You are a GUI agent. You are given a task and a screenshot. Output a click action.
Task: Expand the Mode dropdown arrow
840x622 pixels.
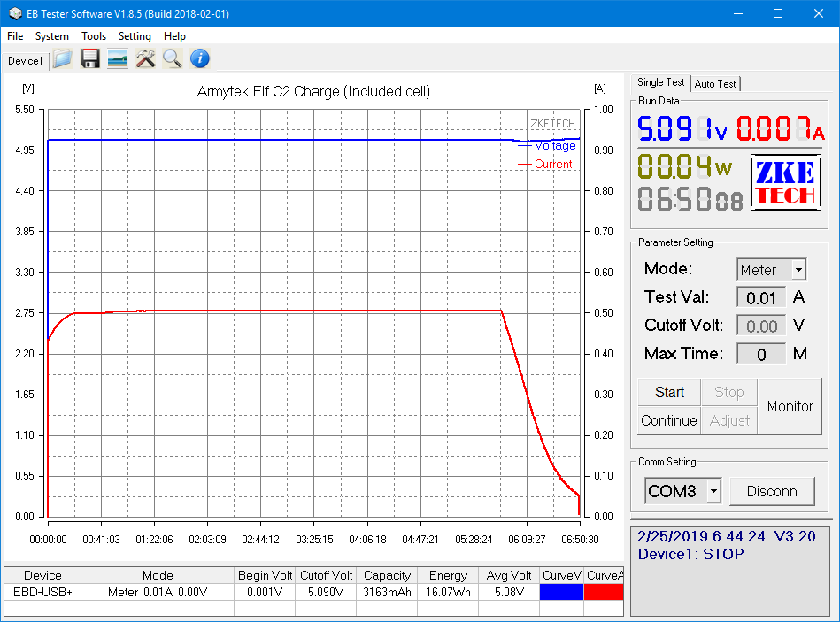pyautogui.click(x=798, y=270)
